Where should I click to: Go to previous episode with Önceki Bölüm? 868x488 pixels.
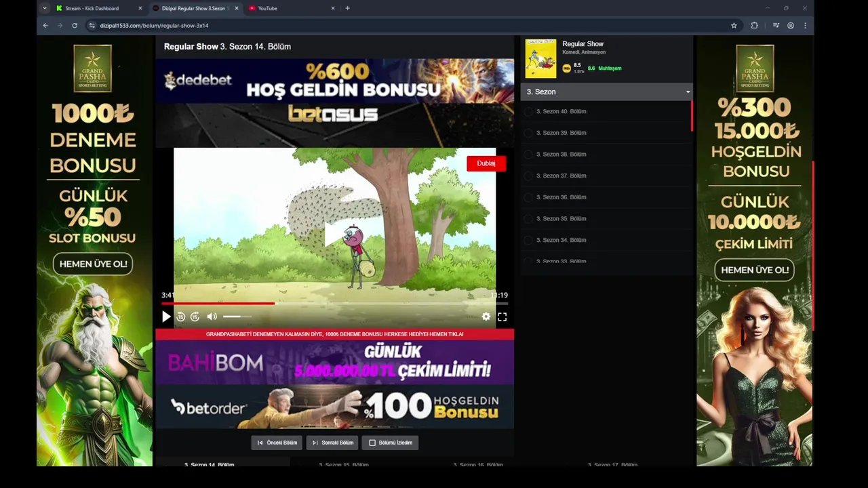[x=277, y=443]
